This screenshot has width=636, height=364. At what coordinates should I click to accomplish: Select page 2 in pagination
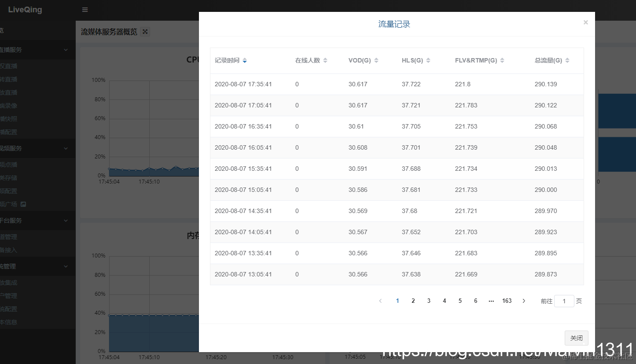[413, 301]
